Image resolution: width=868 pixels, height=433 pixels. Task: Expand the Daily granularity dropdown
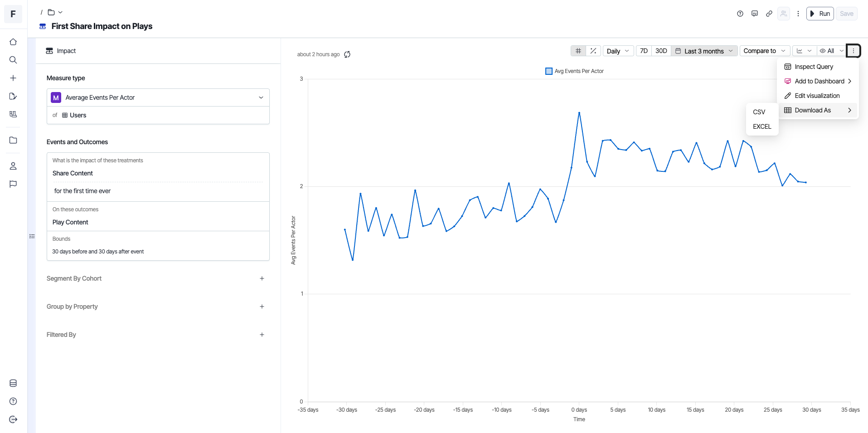coord(617,51)
